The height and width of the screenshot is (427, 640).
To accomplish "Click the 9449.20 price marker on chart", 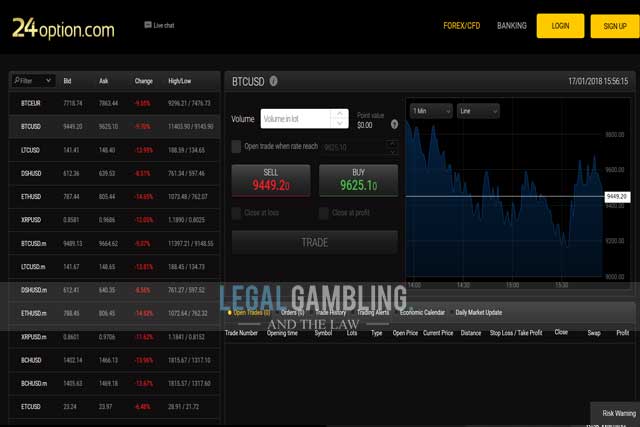I will point(617,197).
